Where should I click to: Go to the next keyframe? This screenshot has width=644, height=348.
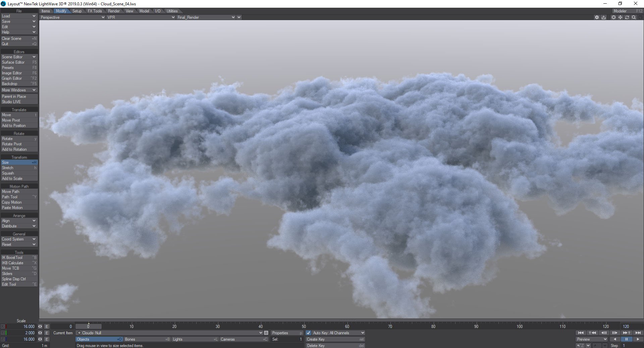pyautogui.click(x=626, y=333)
